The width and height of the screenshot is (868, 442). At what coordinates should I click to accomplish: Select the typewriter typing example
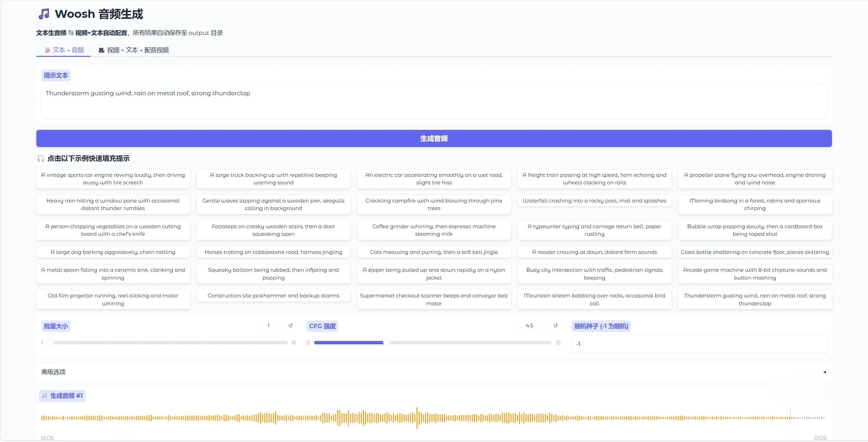click(594, 230)
